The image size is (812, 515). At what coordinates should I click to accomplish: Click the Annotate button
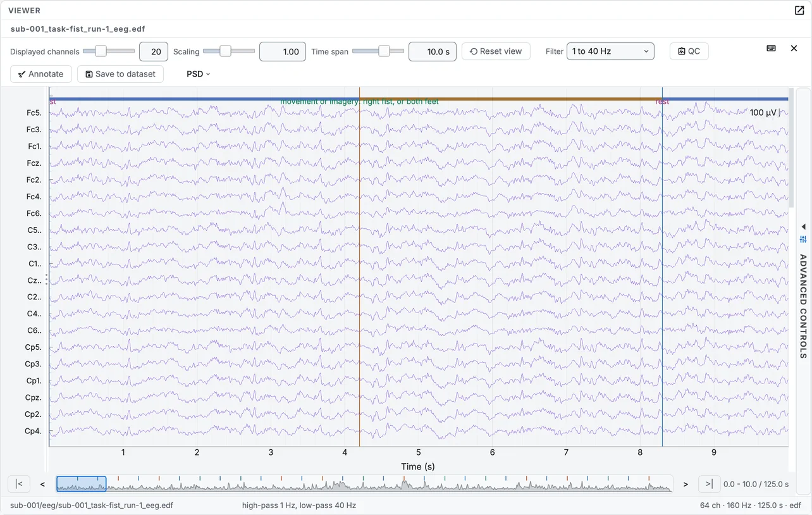click(x=41, y=74)
